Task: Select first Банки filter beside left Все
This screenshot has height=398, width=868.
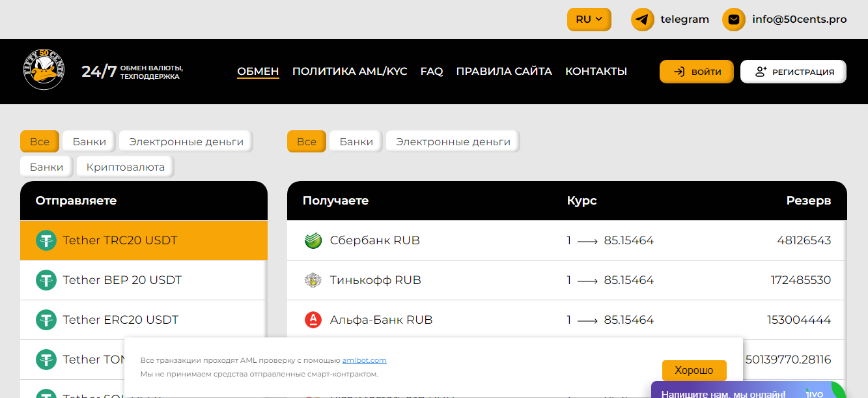Action: click(89, 141)
